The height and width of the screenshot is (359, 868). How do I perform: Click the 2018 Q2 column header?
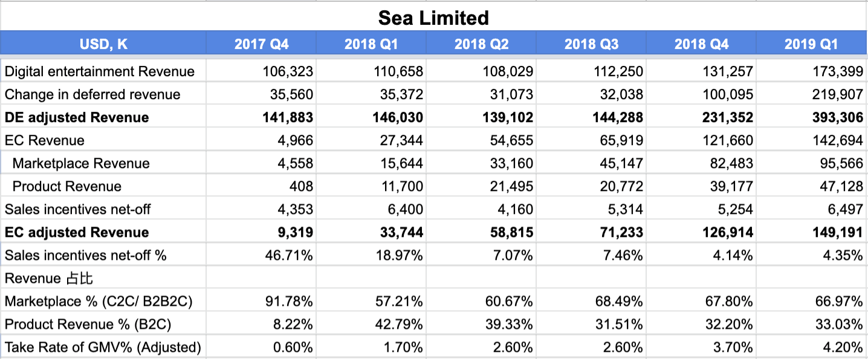(x=481, y=44)
